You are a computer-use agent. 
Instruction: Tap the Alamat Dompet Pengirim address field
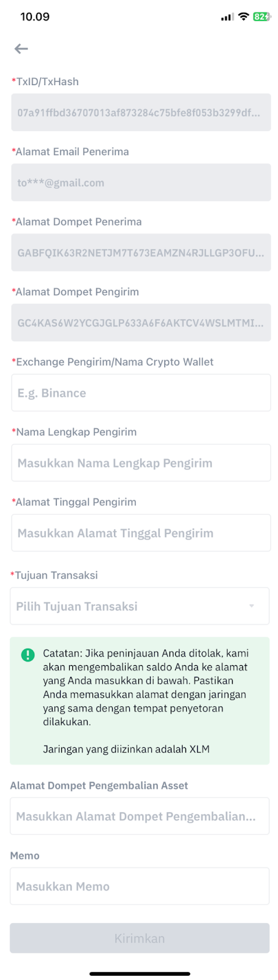141,322
